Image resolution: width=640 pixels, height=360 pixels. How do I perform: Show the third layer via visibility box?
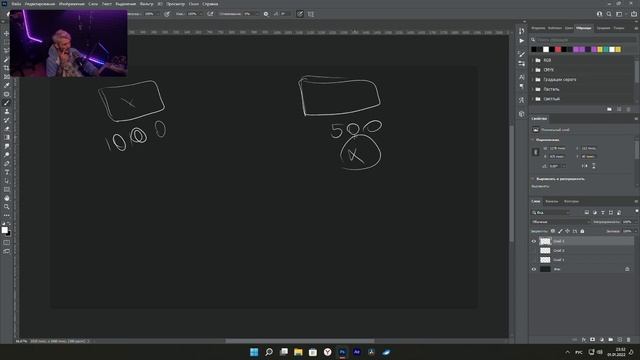534,260
